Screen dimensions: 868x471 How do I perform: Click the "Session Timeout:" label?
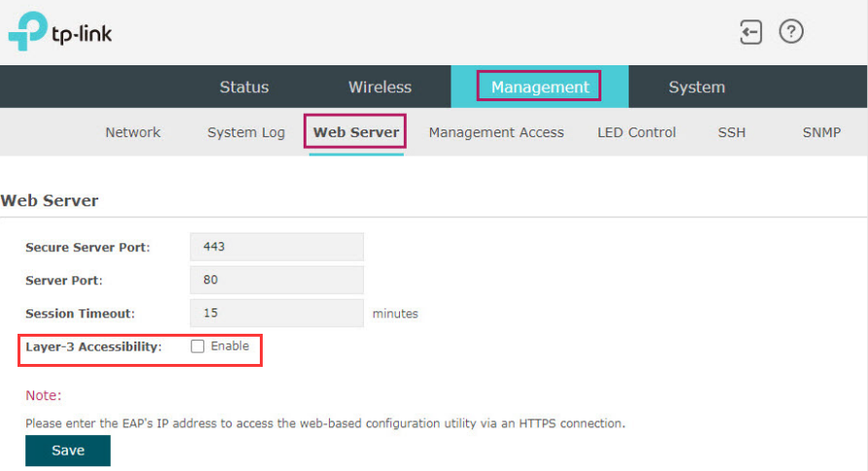tap(80, 313)
